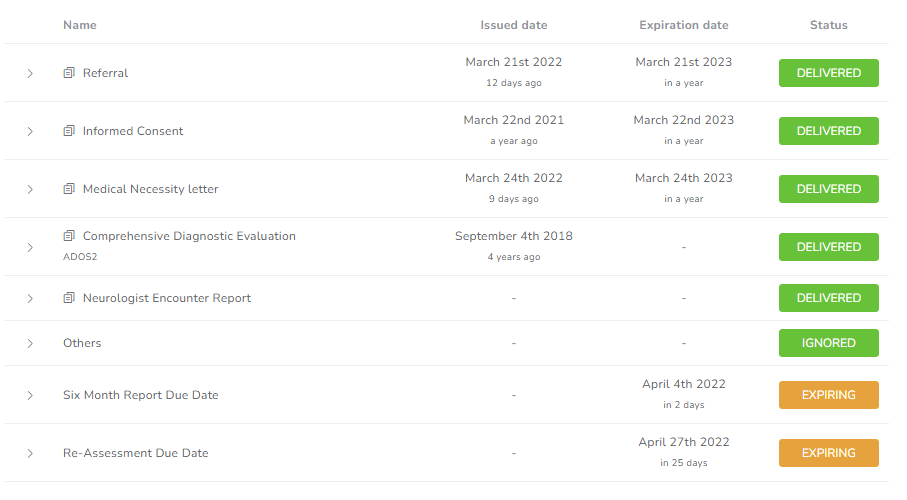907x500 pixels.
Task: Click the document icon beside Informed Consent
Action: pyautogui.click(x=69, y=131)
